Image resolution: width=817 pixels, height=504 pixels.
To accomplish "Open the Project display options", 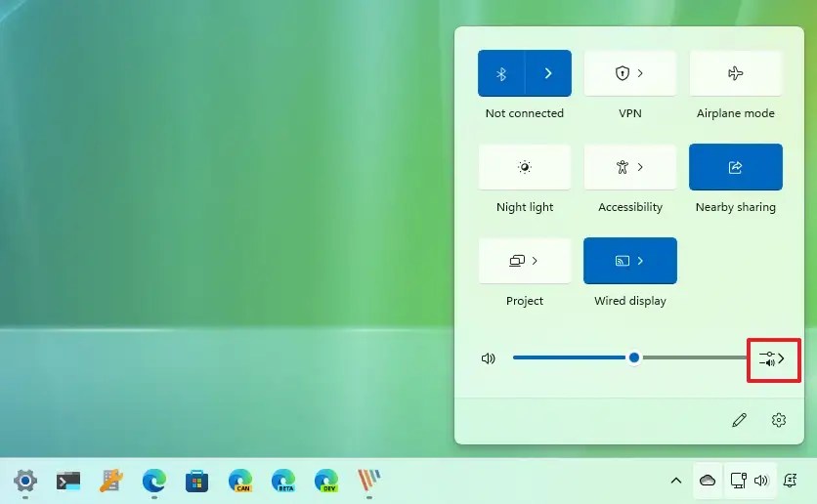I will [525, 261].
